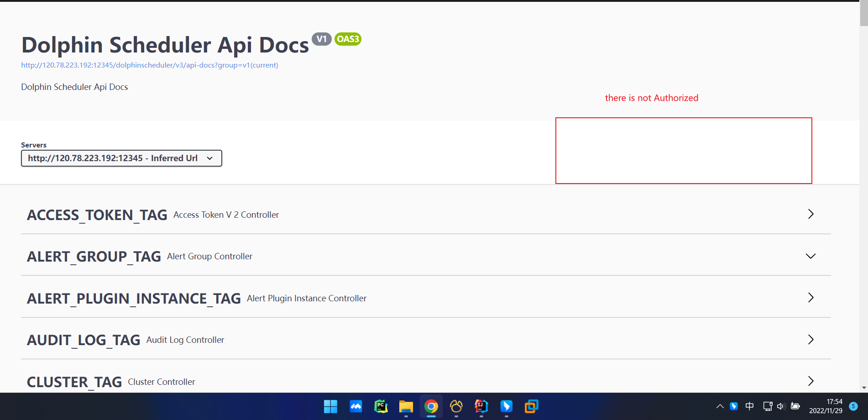Click the 'Audit Log Controller' description
868x420 pixels.
185,340
